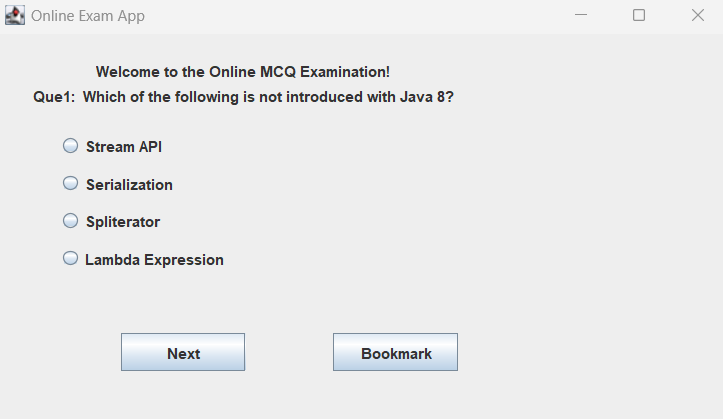723x419 pixels.
Task: Click the "Serialization" answer label text
Action: 129,185
